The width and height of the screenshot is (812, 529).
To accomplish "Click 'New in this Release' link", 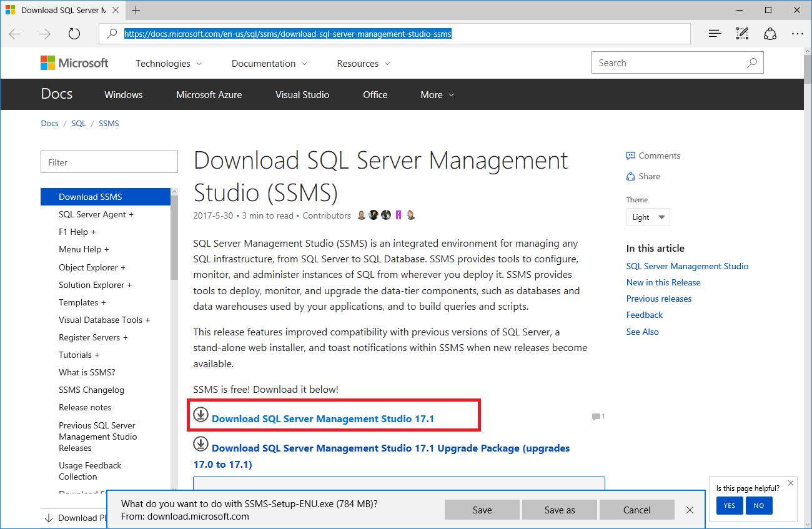I will (663, 282).
